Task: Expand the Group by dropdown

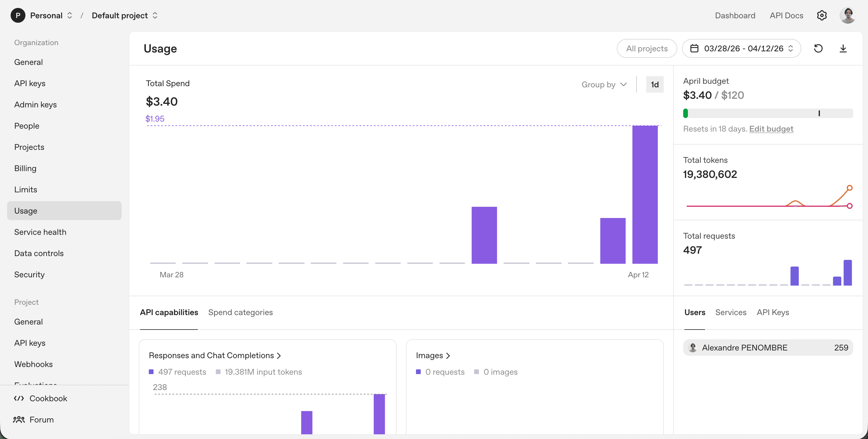Action: click(x=604, y=84)
